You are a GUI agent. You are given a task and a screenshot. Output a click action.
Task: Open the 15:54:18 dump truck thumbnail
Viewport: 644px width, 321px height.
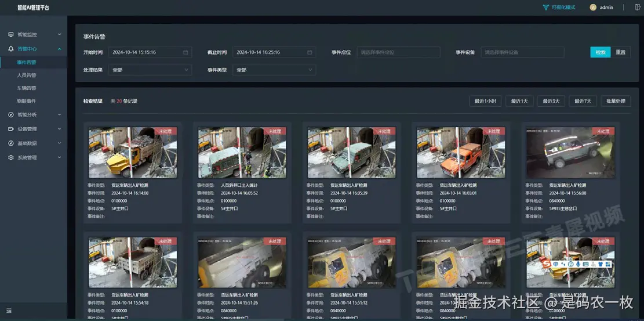point(133,262)
